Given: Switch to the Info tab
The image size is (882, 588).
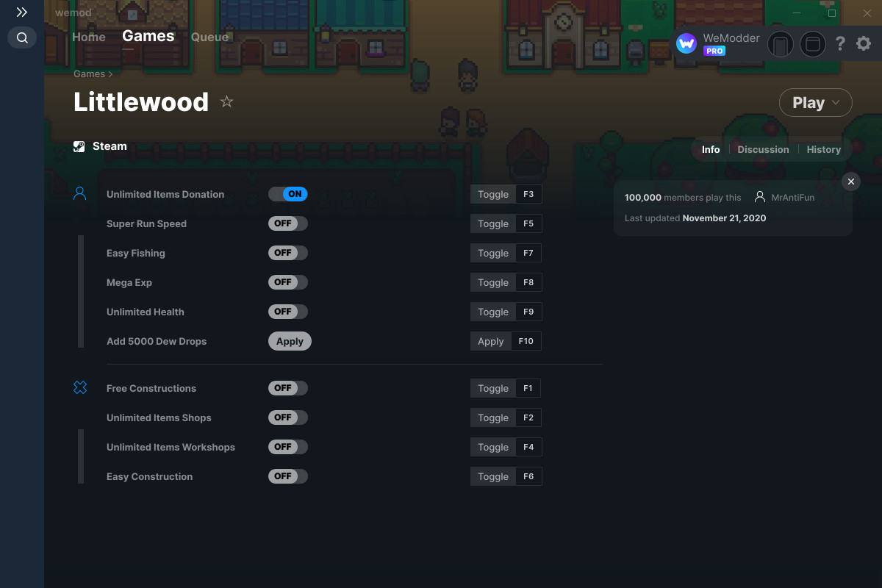Looking at the screenshot, I should (x=711, y=149).
